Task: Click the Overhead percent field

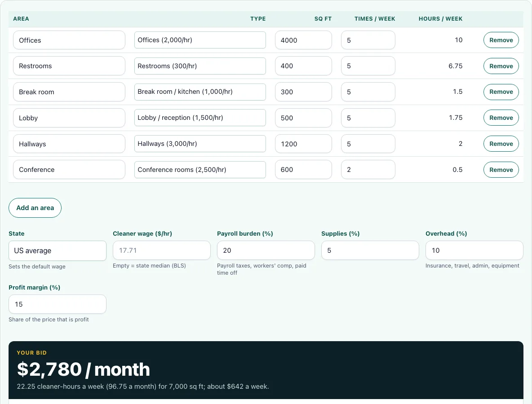Action: point(474,250)
